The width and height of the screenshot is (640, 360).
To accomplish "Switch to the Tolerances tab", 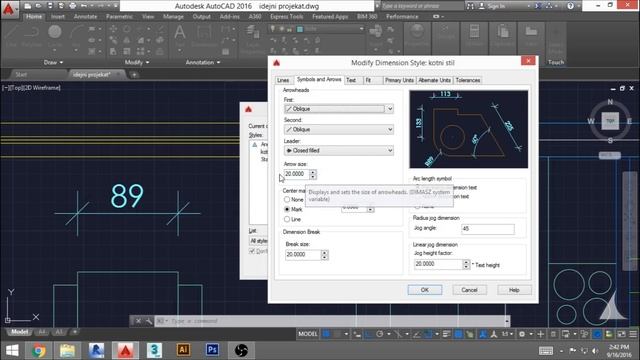I will pos(468,80).
